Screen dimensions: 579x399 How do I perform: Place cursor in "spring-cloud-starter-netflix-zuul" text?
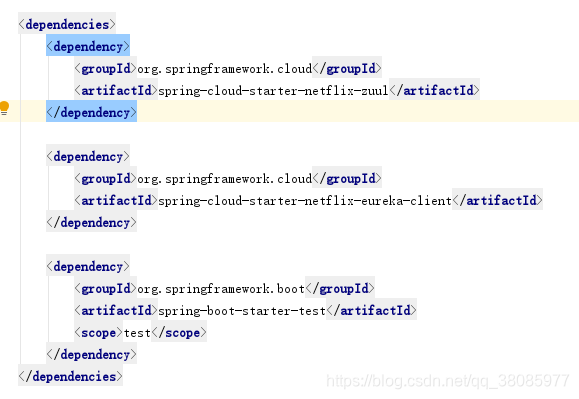pos(273,91)
